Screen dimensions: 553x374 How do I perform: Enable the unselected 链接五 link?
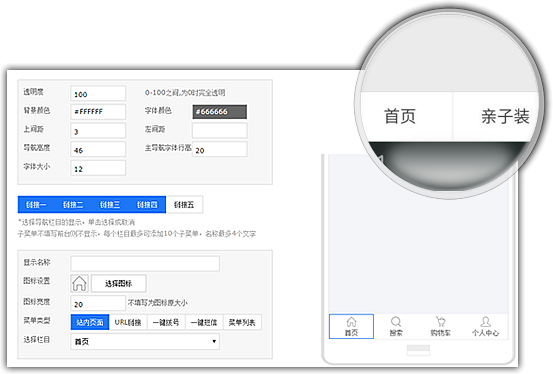(184, 205)
